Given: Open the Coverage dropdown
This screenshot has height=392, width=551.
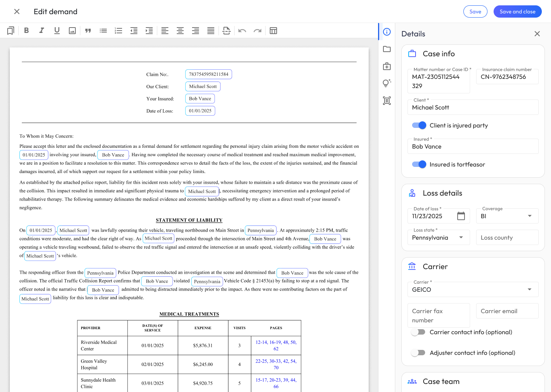Looking at the screenshot, I should [x=507, y=216].
